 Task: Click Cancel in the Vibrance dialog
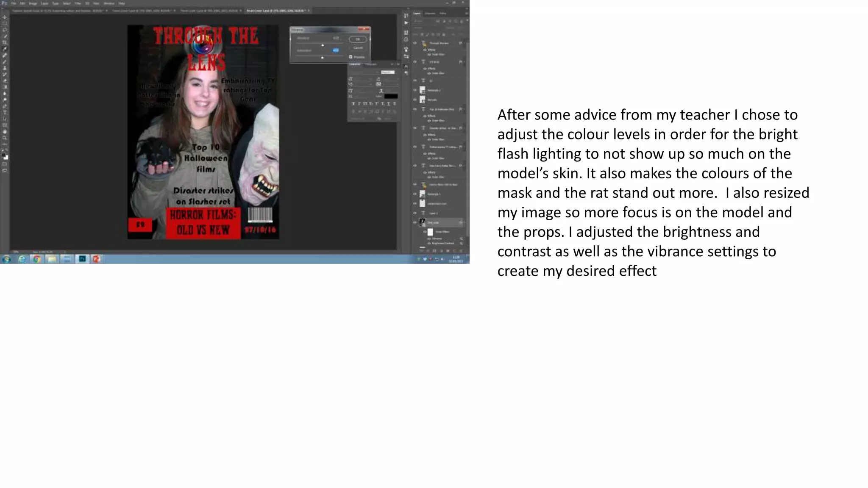click(x=358, y=47)
